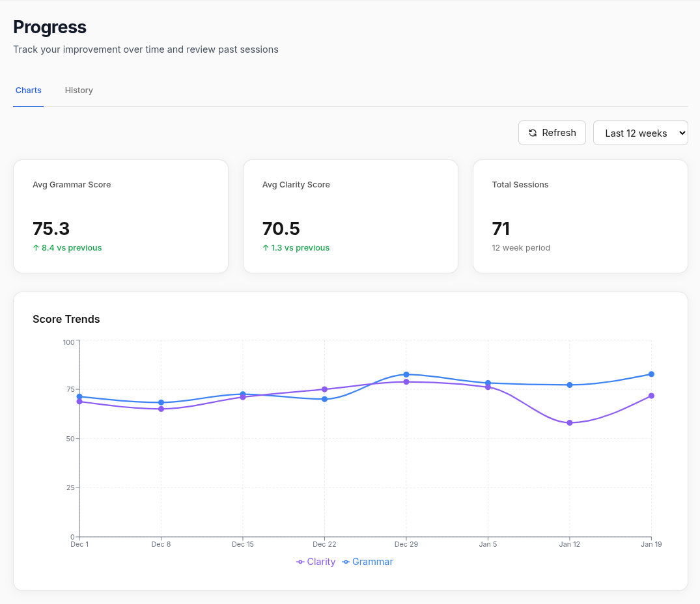Click the Grammar data point at Jan 19
Screen dimensions: 700x604
pos(652,374)
